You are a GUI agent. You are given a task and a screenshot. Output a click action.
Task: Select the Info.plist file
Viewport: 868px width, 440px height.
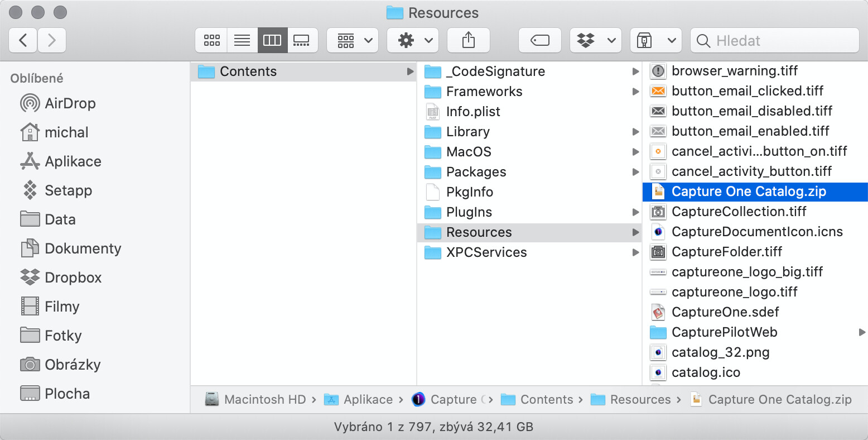pyautogui.click(x=529, y=112)
